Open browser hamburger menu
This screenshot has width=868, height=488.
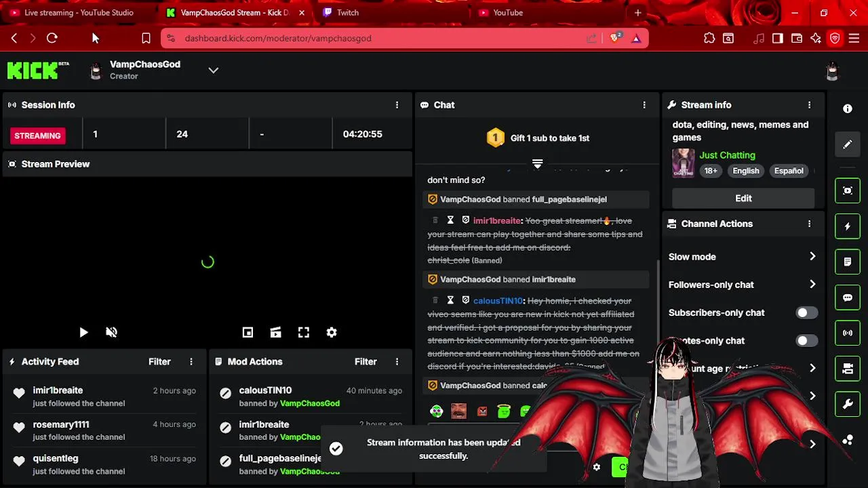[854, 39]
